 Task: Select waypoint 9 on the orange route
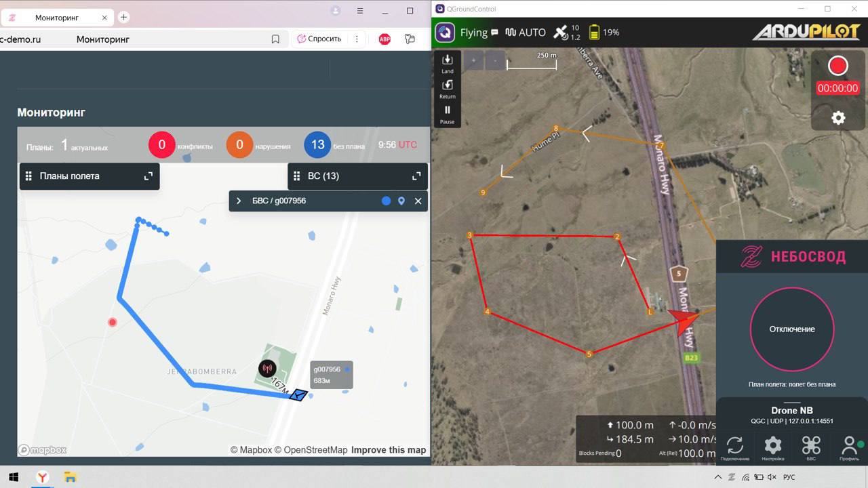(x=483, y=192)
